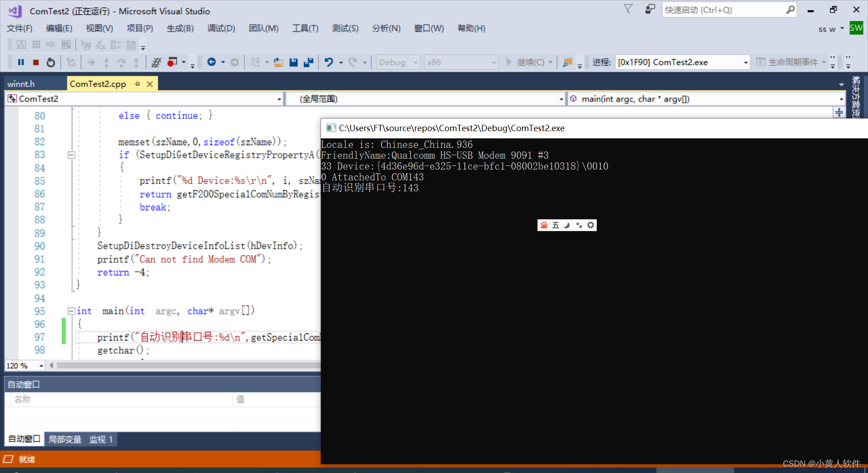Expand the ss w account dropdown

[842, 28]
